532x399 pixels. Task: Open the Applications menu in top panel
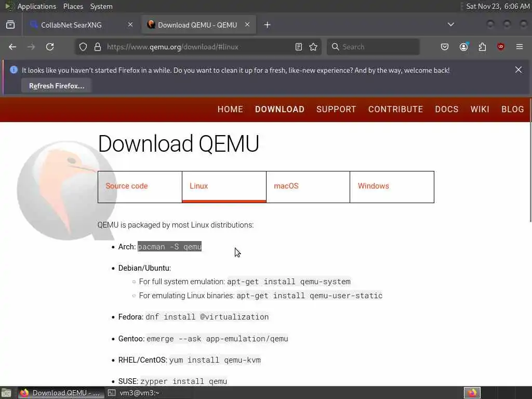[37, 6]
